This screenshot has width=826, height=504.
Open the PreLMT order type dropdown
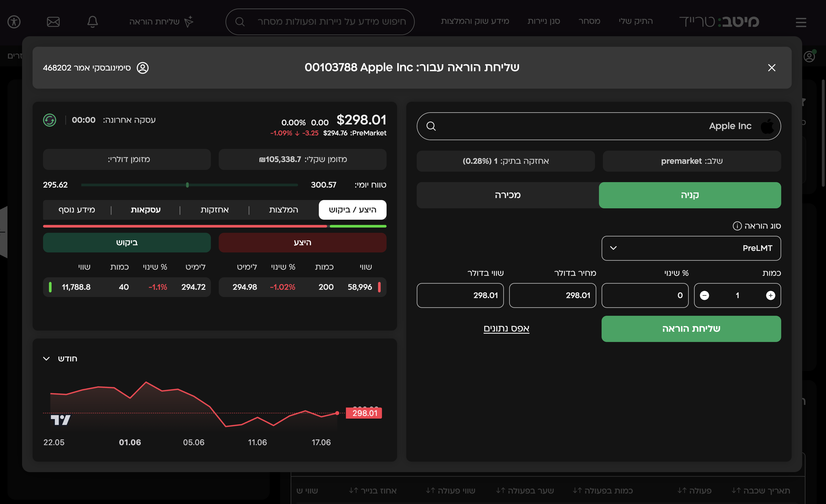click(x=691, y=248)
